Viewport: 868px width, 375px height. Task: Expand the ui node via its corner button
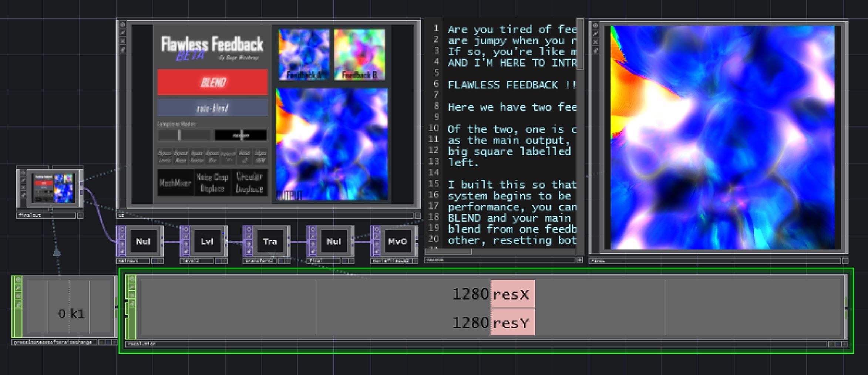point(417,215)
